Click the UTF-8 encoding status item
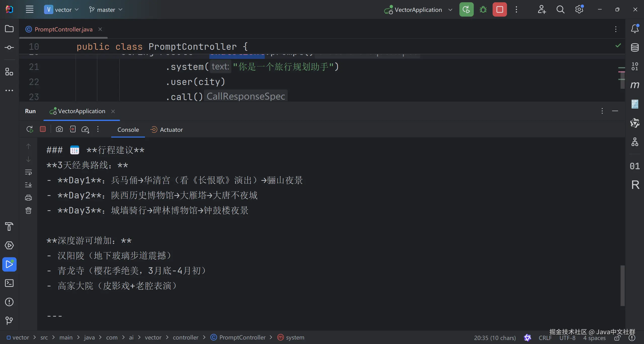Screen dimensions: 644x344 [567, 338]
